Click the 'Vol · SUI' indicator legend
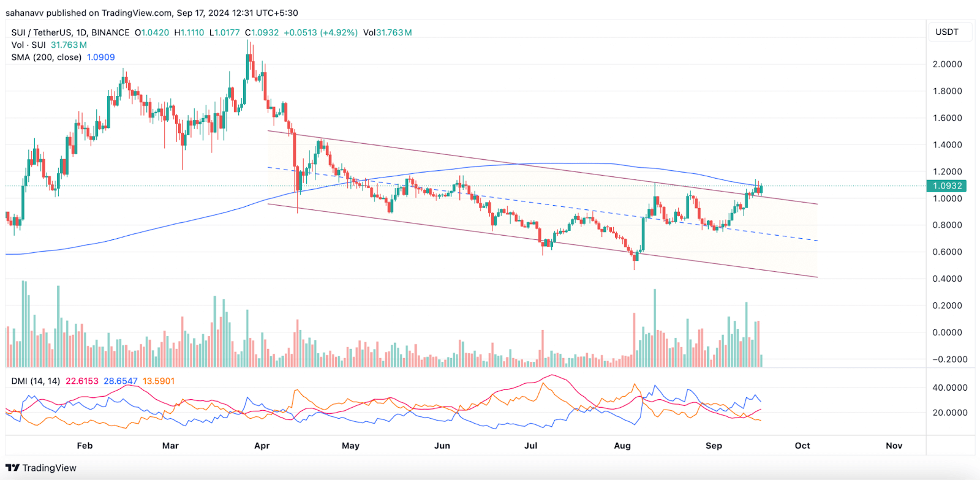Screen dimensions: 980x480 click(28, 45)
